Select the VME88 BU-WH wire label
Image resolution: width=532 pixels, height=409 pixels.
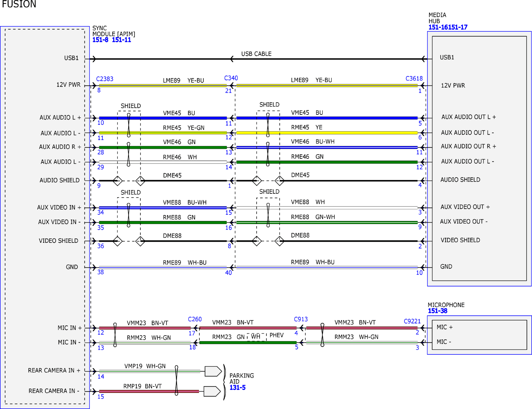click(x=185, y=202)
